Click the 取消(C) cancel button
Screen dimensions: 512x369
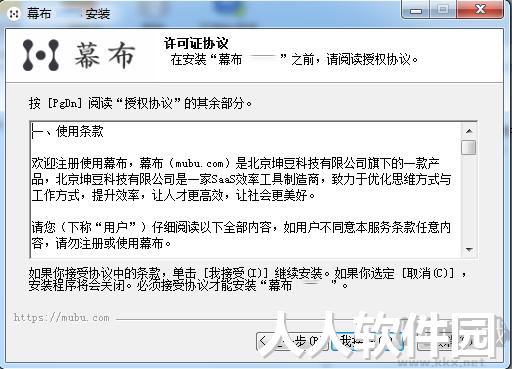pos(453,341)
